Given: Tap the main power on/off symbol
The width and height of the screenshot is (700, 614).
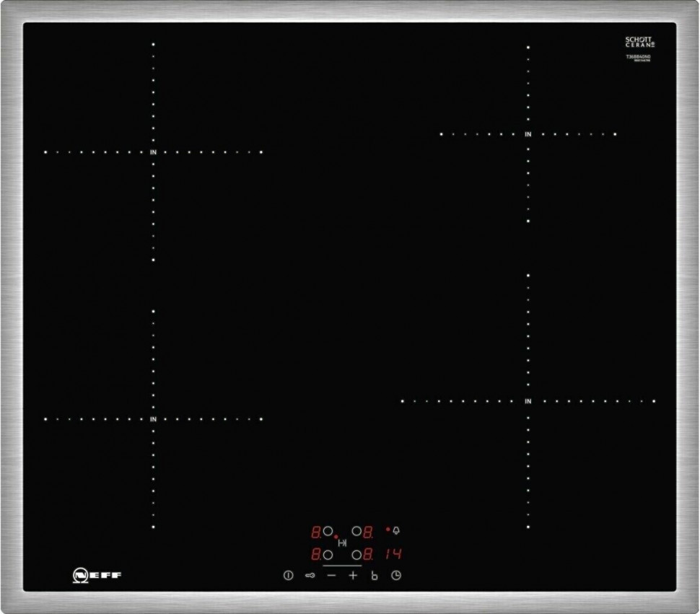Looking at the screenshot, I should coord(289,576).
